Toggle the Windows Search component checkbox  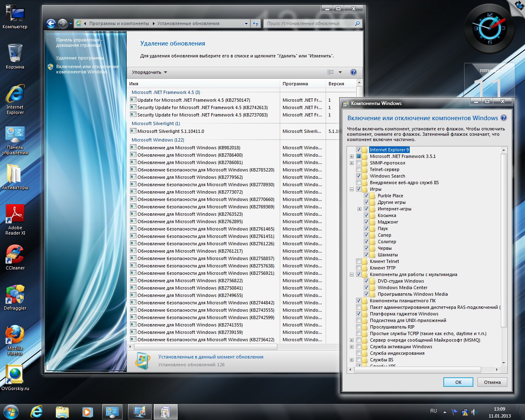(359, 176)
